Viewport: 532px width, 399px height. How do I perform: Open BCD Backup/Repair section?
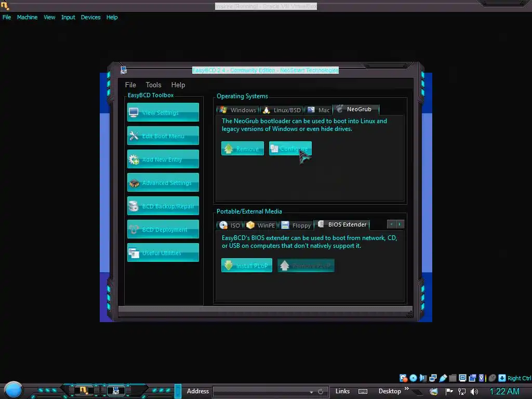click(x=163, y=206)
